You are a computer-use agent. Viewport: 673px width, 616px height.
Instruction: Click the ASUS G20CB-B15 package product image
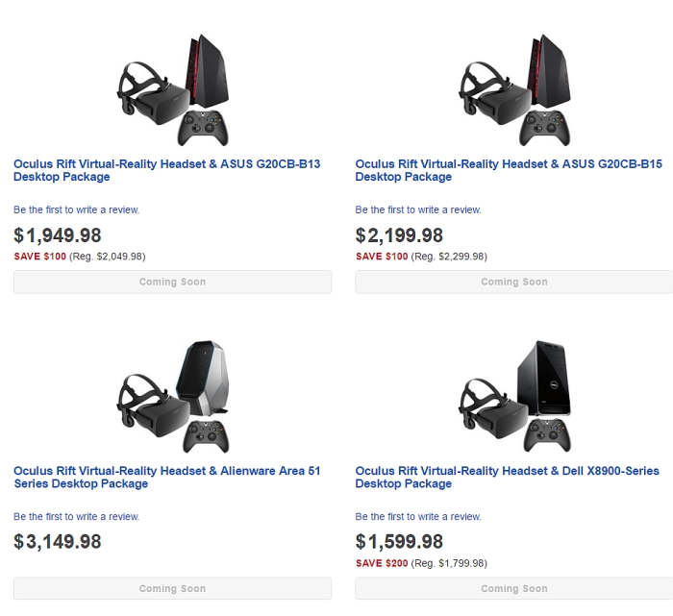pyautogui.click(x=514, y=88)
